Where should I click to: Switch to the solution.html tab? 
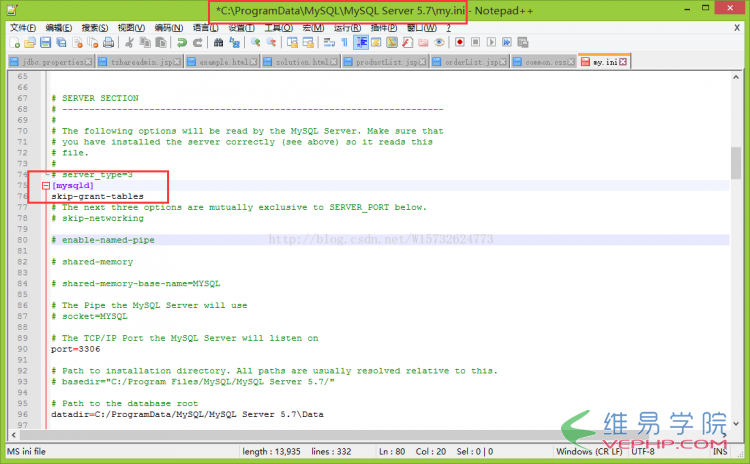(x=300, y=62)
